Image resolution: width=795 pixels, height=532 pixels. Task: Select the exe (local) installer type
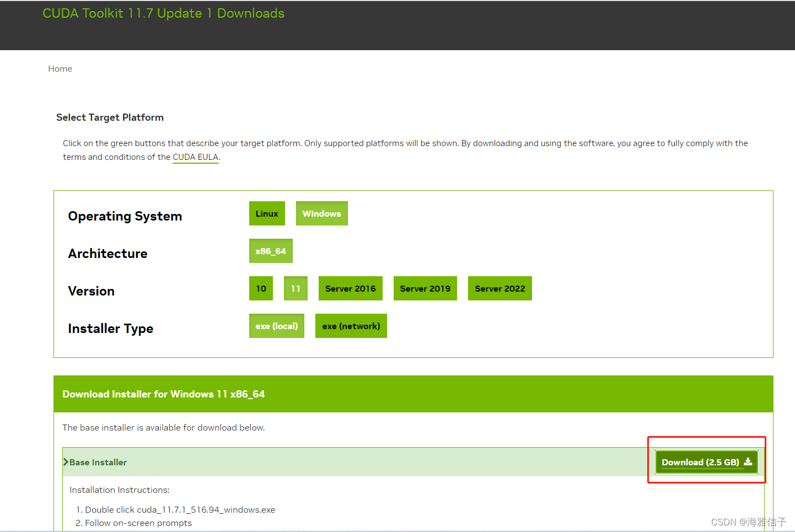click(276, 326)
